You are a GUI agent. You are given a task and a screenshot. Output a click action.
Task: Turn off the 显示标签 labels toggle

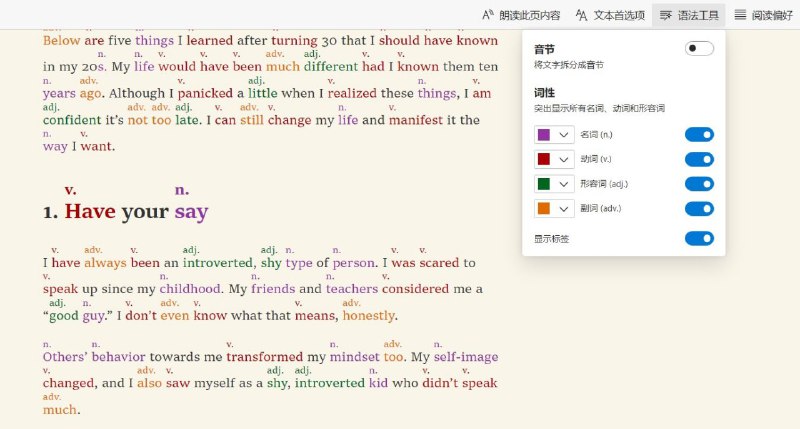699,238
